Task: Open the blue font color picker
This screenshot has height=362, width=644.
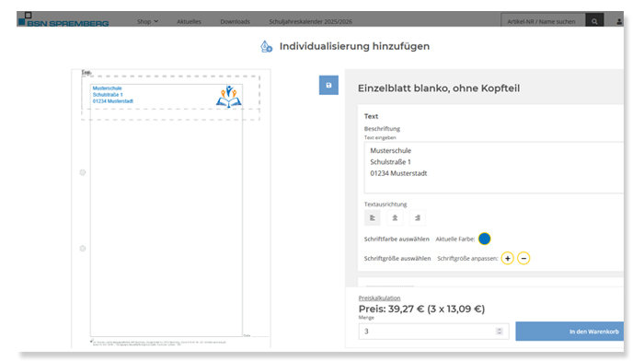Action: pyautogui.click(x=485, y=239)
